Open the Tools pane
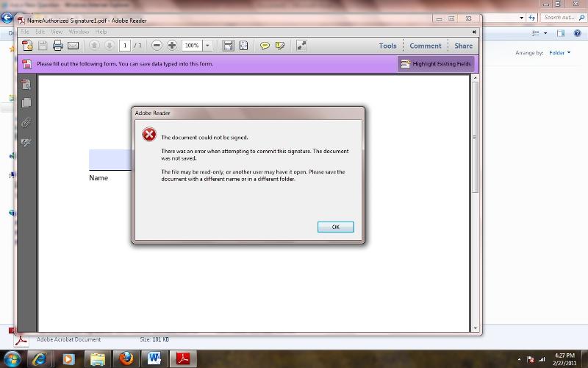The height and width of the screenshot is (368, 588). tap(387, 46)
